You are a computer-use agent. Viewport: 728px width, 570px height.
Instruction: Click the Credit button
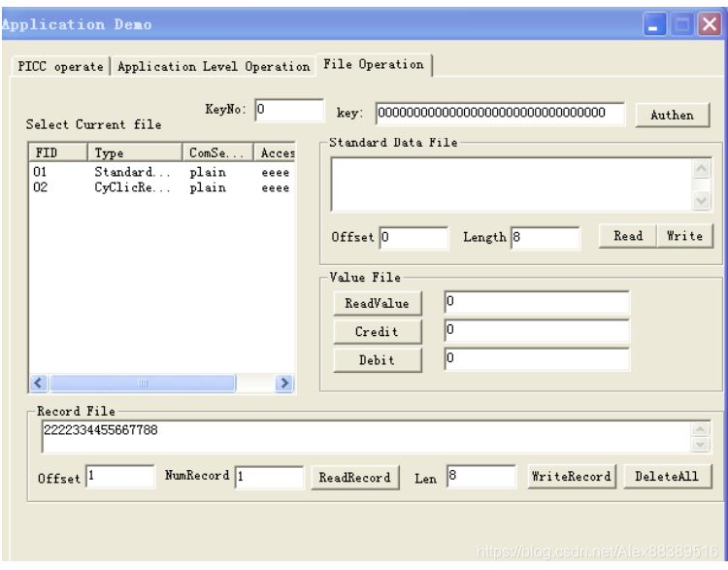(x=377, y=332)
